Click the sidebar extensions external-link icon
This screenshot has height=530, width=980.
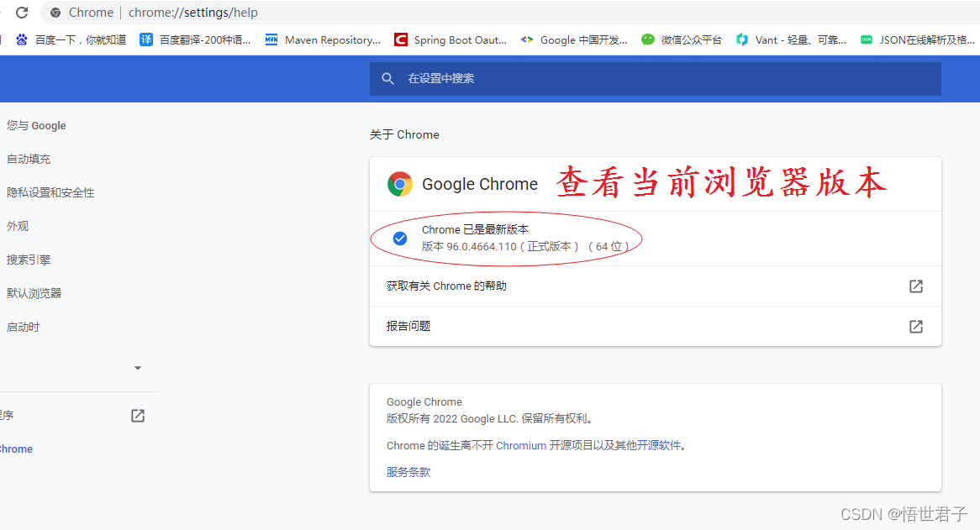(138, 416)
